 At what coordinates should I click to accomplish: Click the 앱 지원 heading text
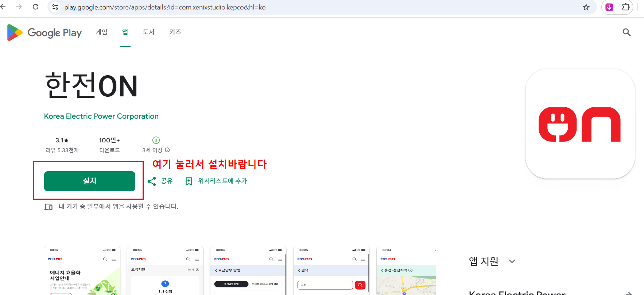[484, 261]
